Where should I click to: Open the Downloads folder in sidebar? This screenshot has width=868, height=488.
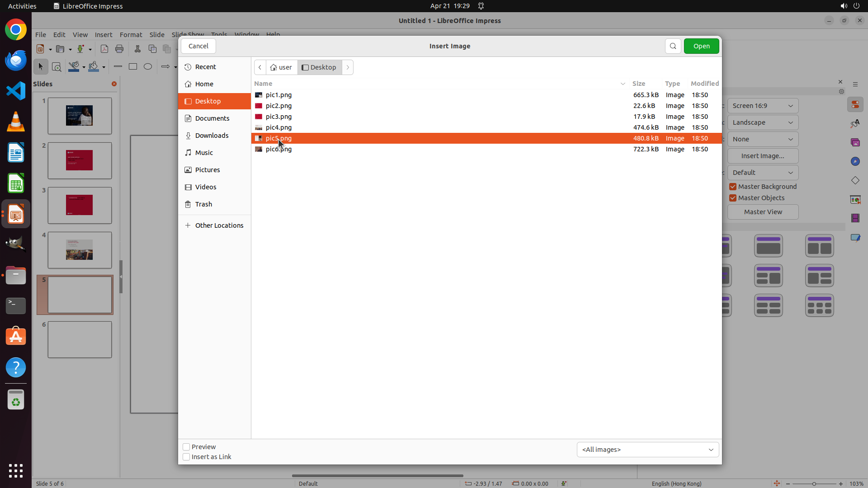212,136
